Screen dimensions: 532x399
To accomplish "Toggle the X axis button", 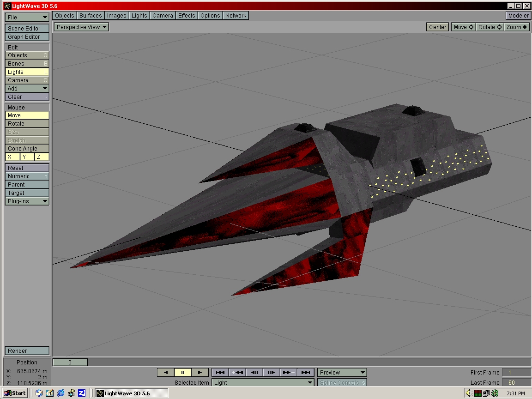I will [x=12, y=157].
